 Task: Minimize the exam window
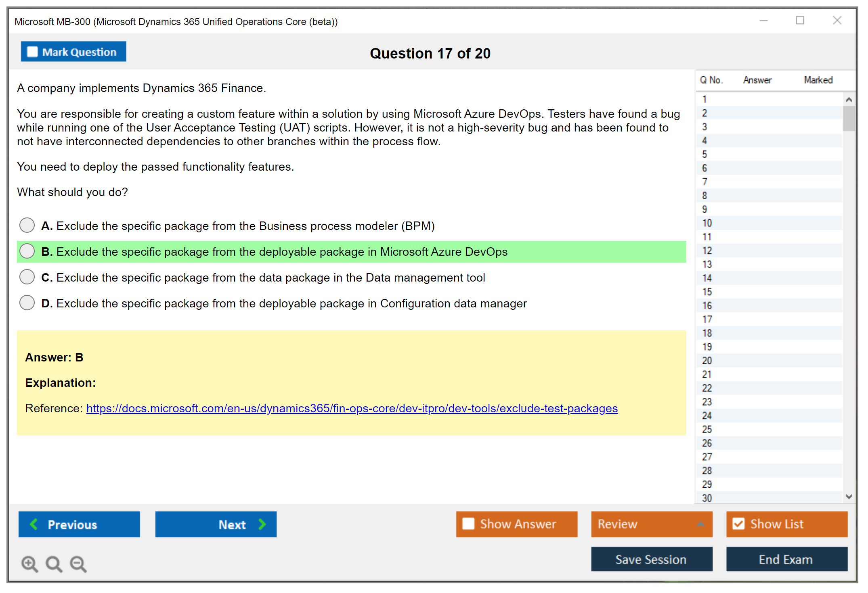pos(763,21)
